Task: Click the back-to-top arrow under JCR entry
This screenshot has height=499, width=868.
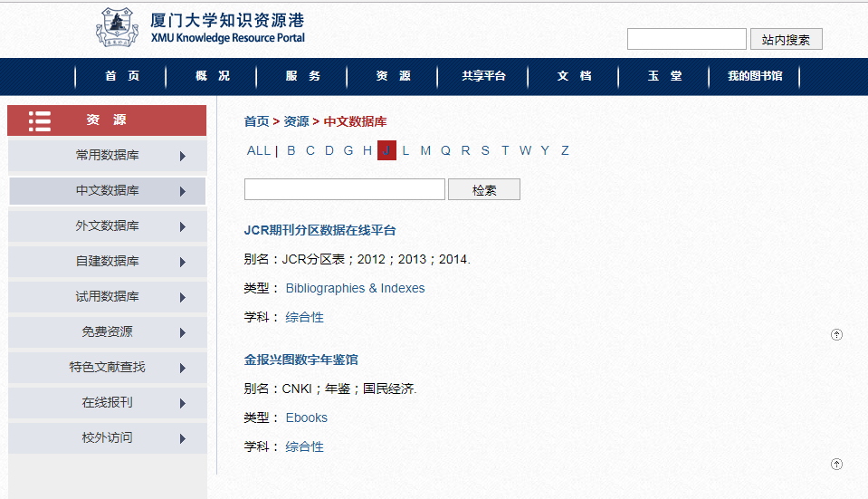Action: point(836,335)
